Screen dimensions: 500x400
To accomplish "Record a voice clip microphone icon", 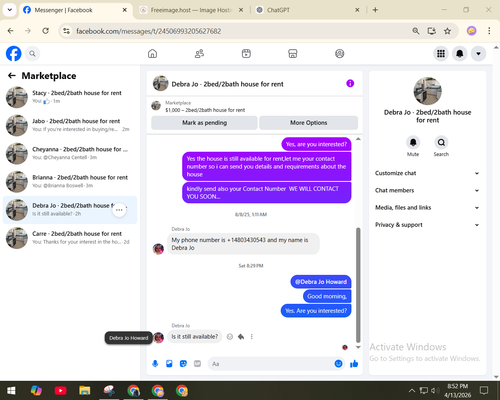I will coord(155,364).
